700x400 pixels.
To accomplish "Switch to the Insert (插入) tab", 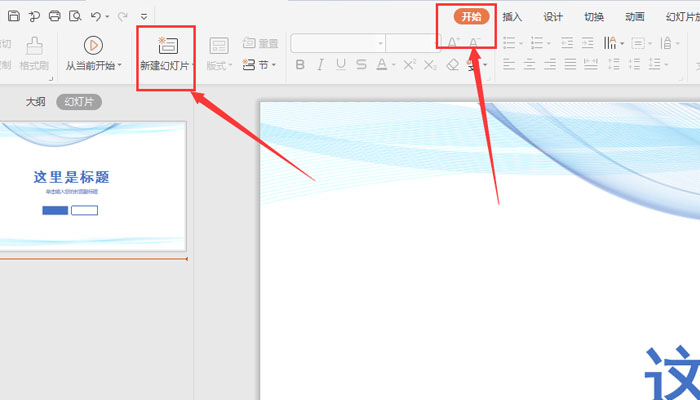I will pos(512,17).
